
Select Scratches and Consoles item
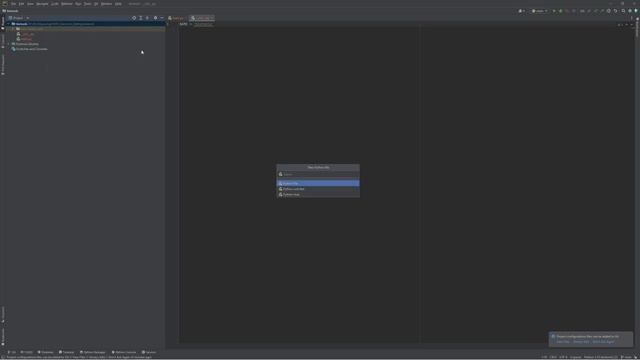click(x=29, y=49)
